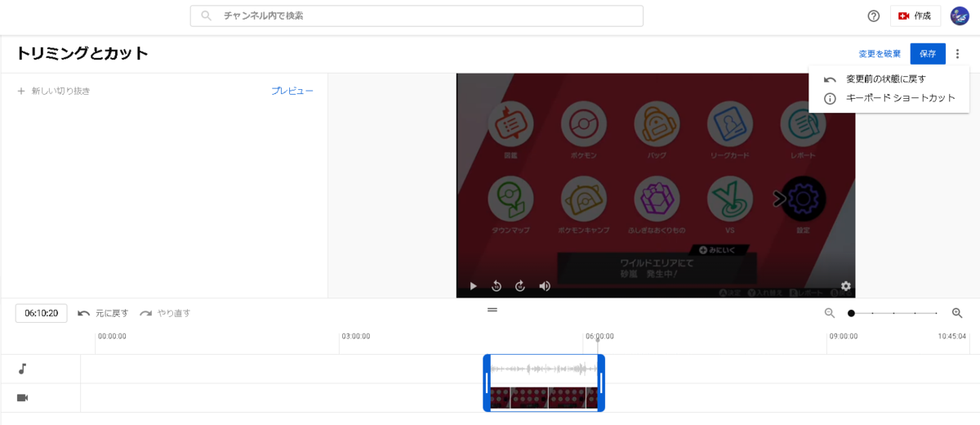Select キーボード ショートカット menu item
980x425 pixels.
889,98
